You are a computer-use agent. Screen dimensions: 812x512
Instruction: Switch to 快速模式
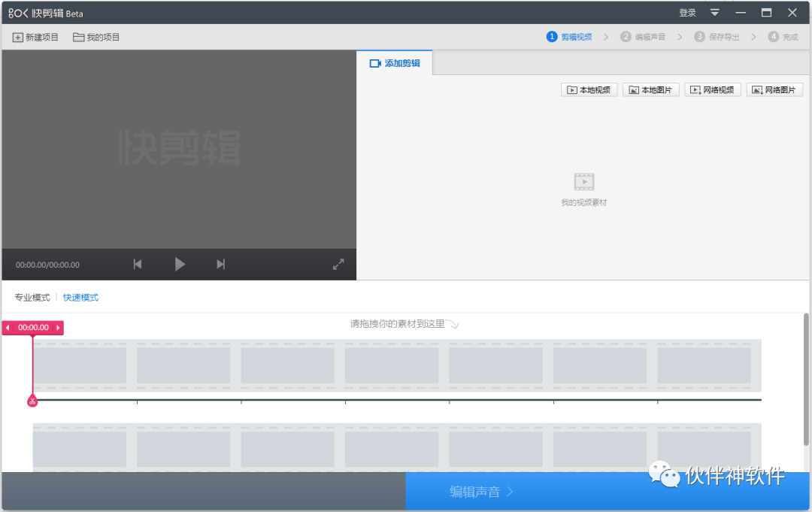(x=80, y=298)
